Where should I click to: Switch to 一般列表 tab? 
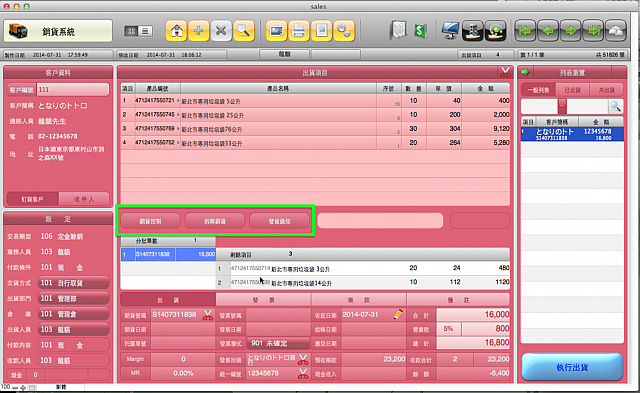[538, 90]
